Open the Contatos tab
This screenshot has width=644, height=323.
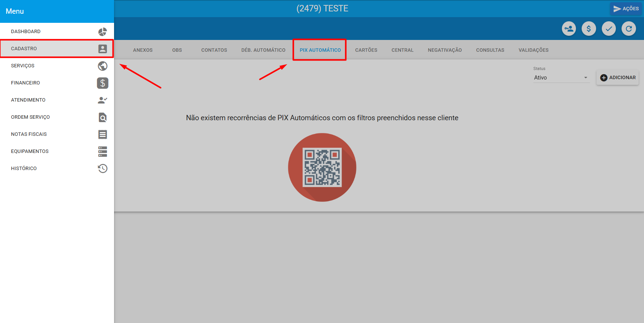(x=214, y=50)
